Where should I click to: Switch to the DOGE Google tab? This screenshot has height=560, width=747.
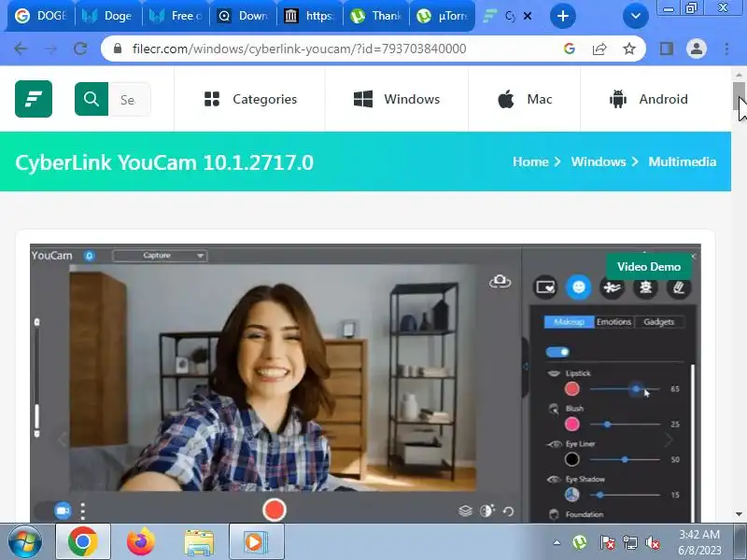click(40, 16)
